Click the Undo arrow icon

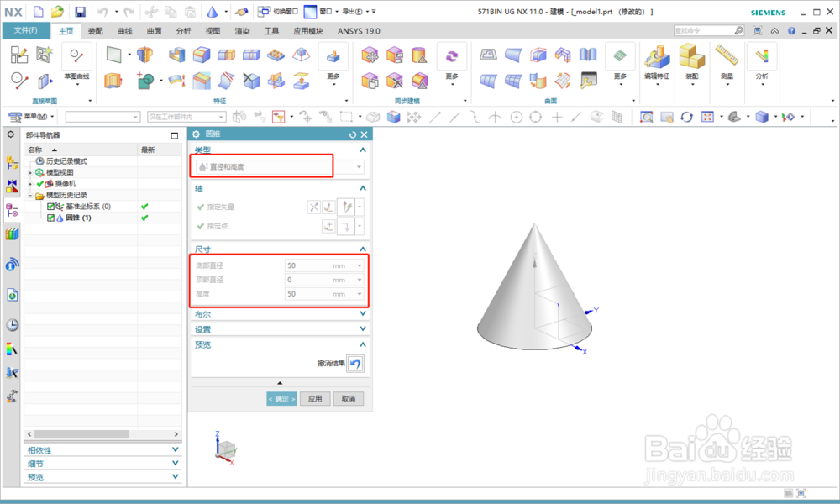[x=102, y=12]
